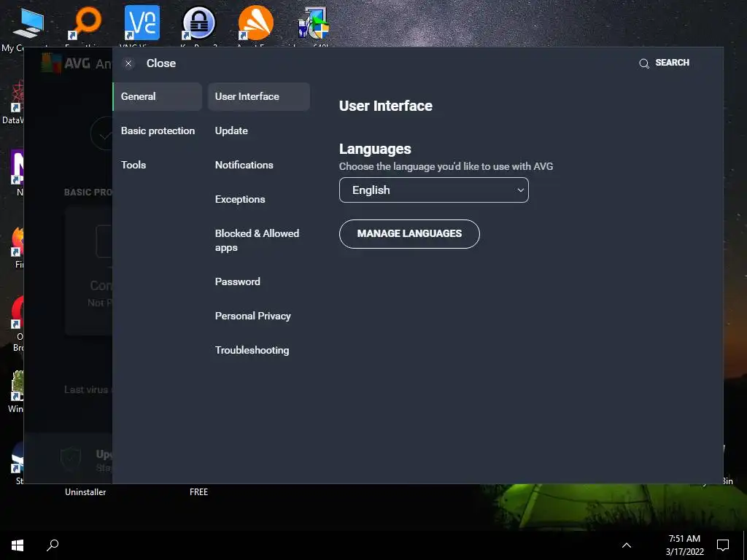This screenshot has height=560, width=747.
Task: Click the X close icon in settings
Action: (128, 63)
